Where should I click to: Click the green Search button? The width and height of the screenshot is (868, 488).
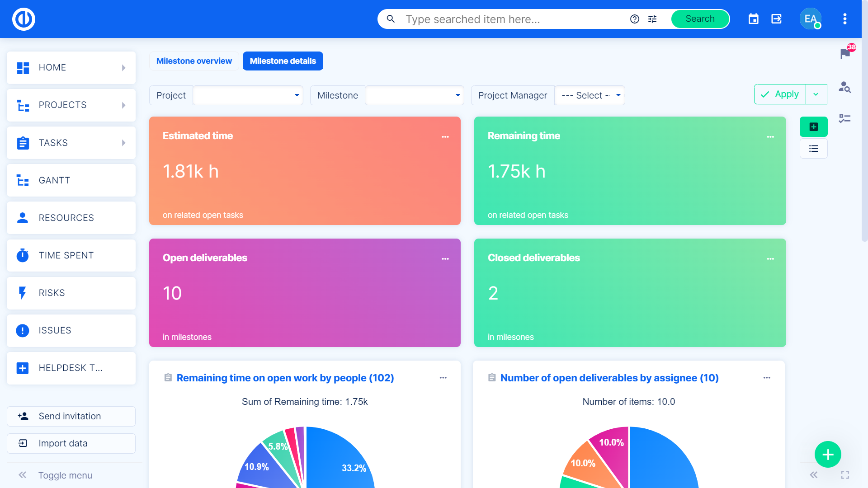[x=700, y=19]
